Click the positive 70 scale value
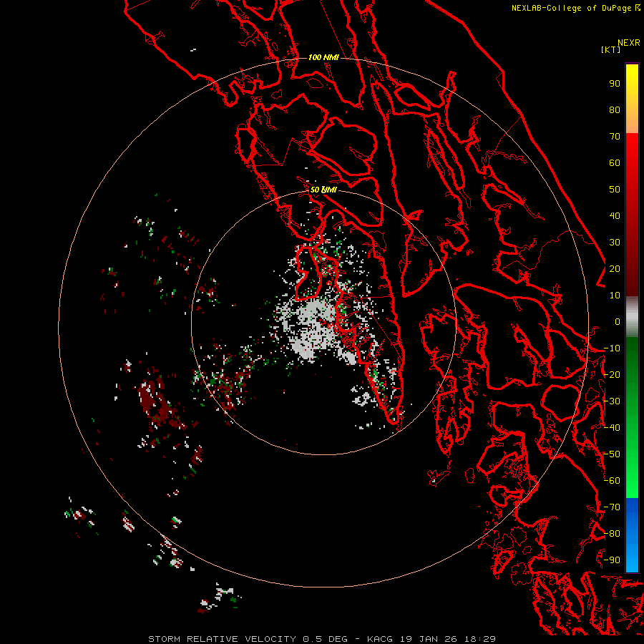 coord(615,137)
